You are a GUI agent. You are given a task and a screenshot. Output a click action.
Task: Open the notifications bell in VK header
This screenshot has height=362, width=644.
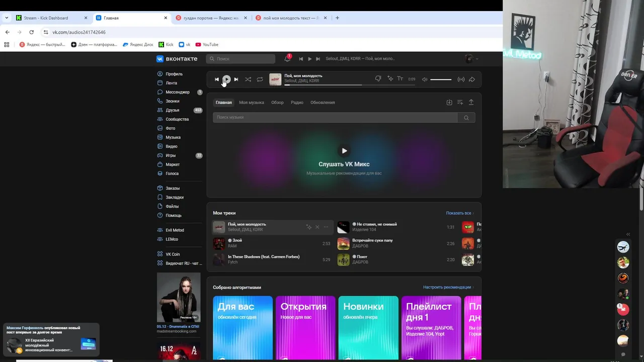coord(287,59)
